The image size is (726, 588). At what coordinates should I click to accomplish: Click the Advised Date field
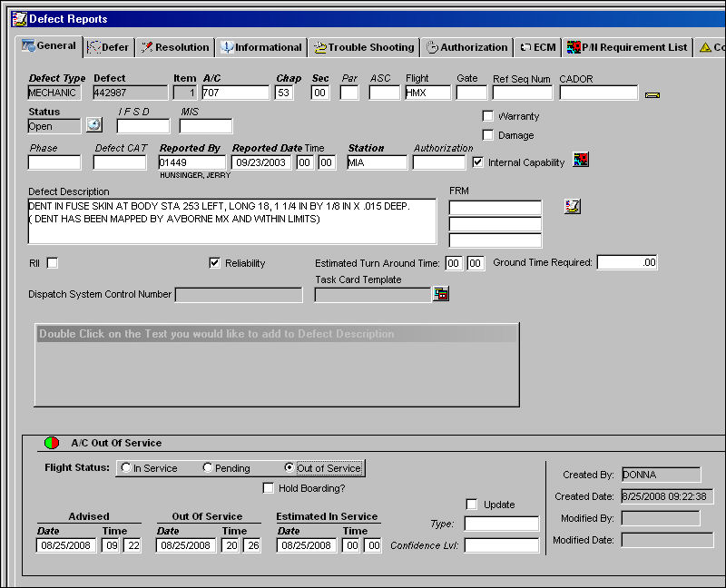coord(66,545)
